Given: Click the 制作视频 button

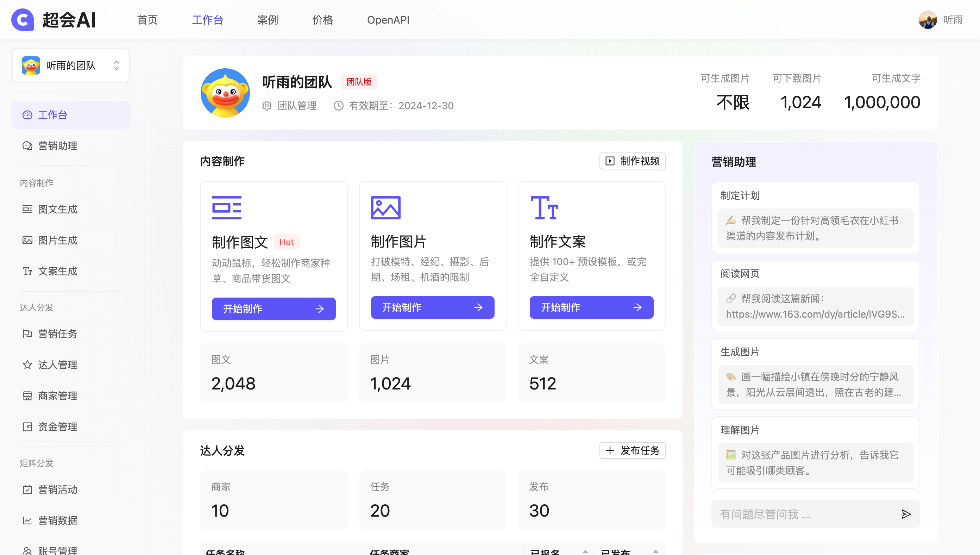Looking at the screenshot, I should tap(632, 161).
